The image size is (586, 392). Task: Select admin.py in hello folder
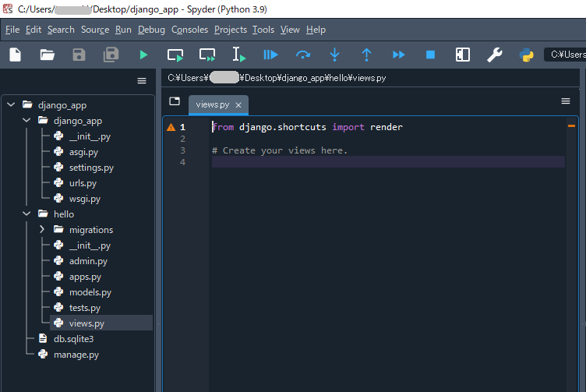click(x=88, y=261)
